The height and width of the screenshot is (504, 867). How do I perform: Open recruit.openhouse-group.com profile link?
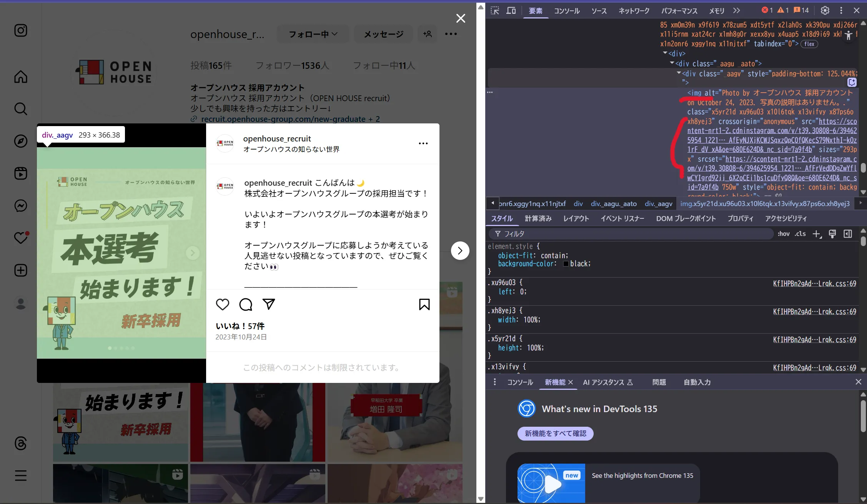coord(283,119)
